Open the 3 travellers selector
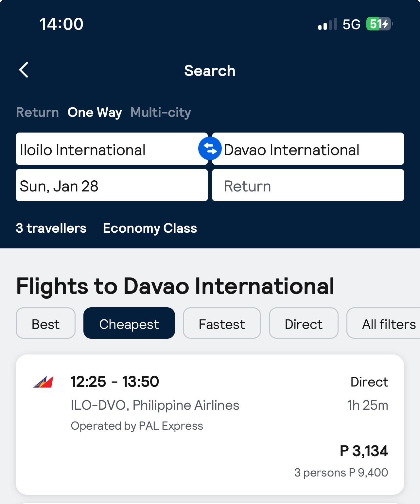Viewport: 420px width, 504px height. (51, 228)
